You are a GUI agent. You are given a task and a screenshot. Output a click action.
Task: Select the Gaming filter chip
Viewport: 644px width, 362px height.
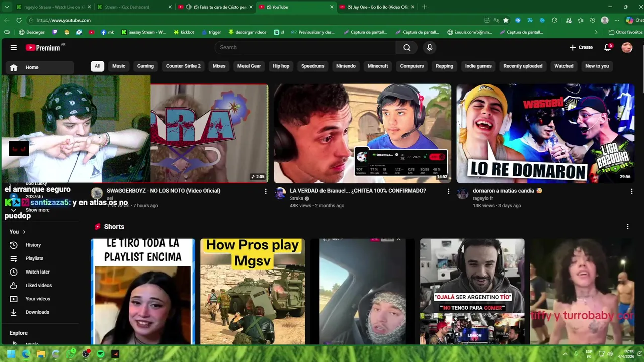tap(145, 66)
